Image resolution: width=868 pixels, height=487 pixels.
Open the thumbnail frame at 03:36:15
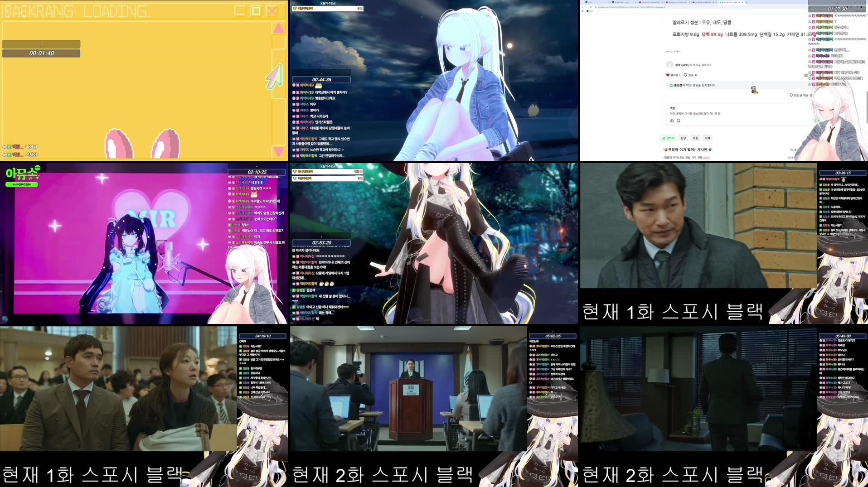[x=724, y=243]
